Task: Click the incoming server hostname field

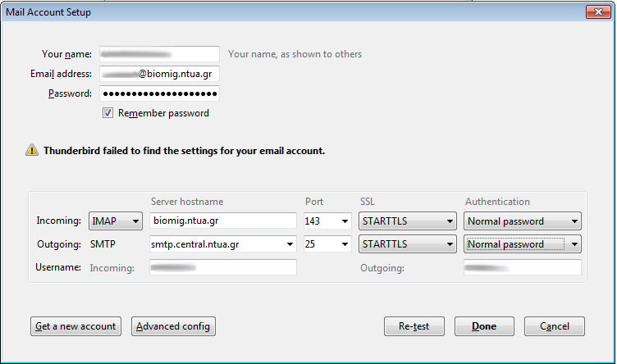Action: coord(222,221)
